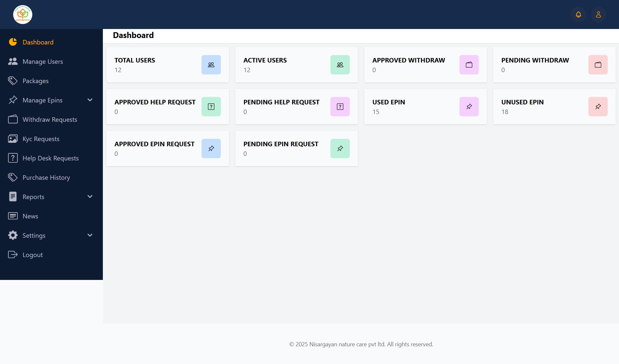Click the Approved Withdraw wallet icon

(x=469, y=65)
